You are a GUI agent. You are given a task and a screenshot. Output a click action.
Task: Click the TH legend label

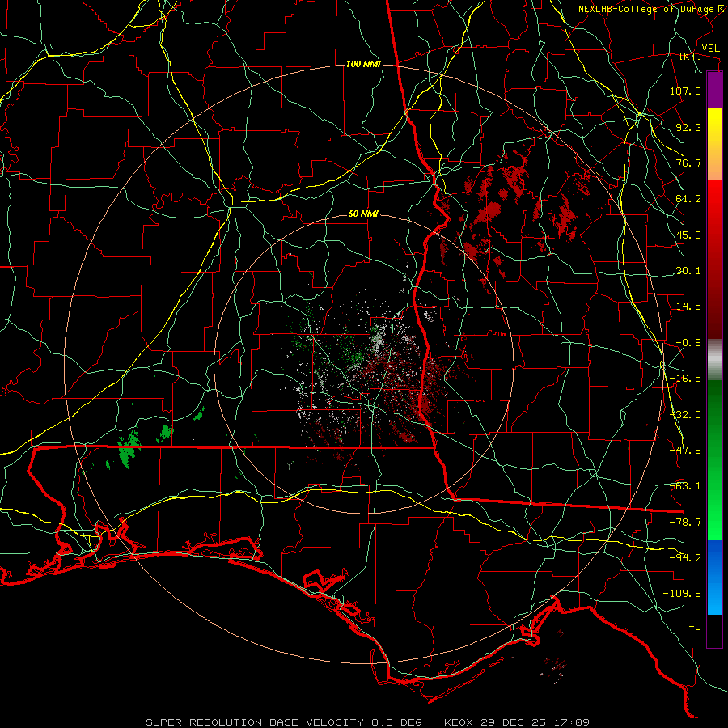coord(695,630)
